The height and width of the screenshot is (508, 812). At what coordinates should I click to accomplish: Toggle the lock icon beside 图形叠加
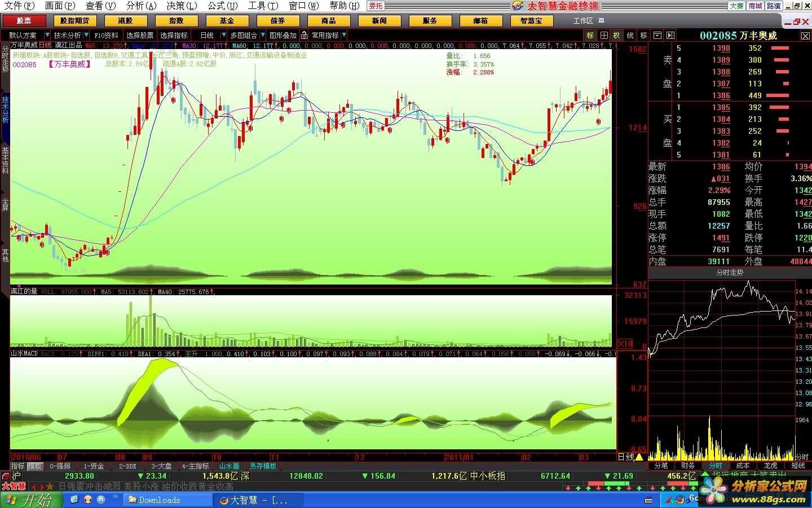click(x=304, y=35)
